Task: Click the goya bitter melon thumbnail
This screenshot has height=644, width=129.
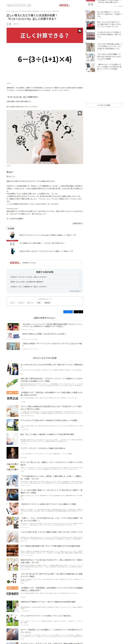Action: point(13,383)
